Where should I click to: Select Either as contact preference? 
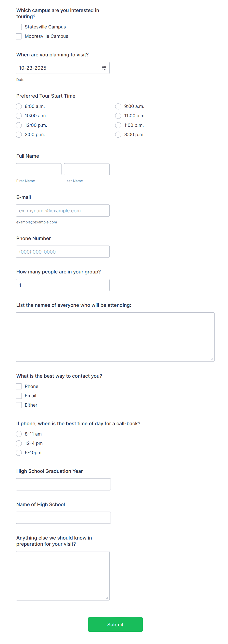18,405
